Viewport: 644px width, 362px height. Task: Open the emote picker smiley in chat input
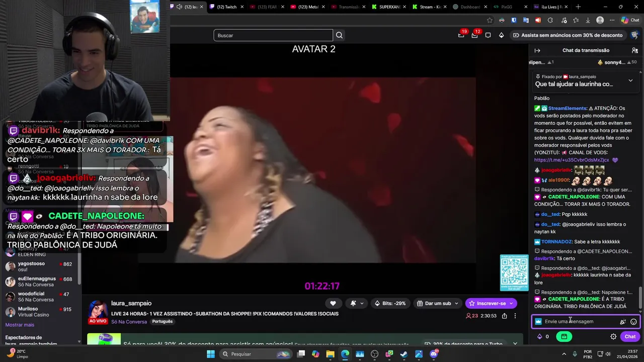pos(633,322)
